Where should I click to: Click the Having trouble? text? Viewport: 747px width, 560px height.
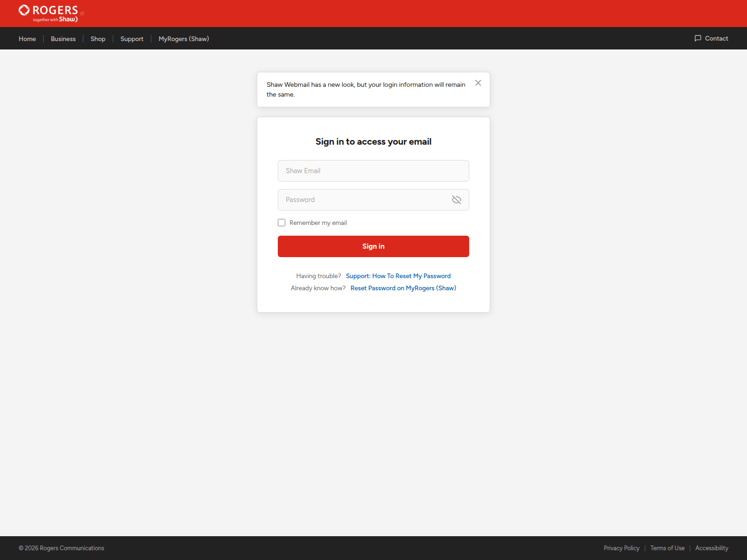tap(318, 276)
